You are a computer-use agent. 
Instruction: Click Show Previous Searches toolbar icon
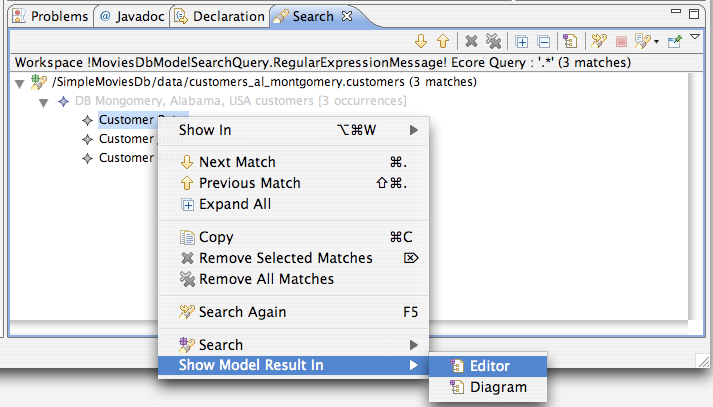642,41
